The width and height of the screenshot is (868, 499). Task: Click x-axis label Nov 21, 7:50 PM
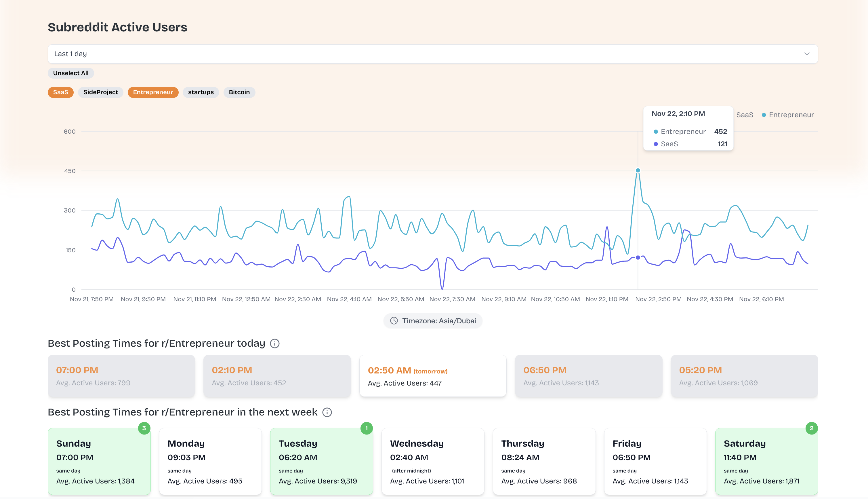(92, 299)
